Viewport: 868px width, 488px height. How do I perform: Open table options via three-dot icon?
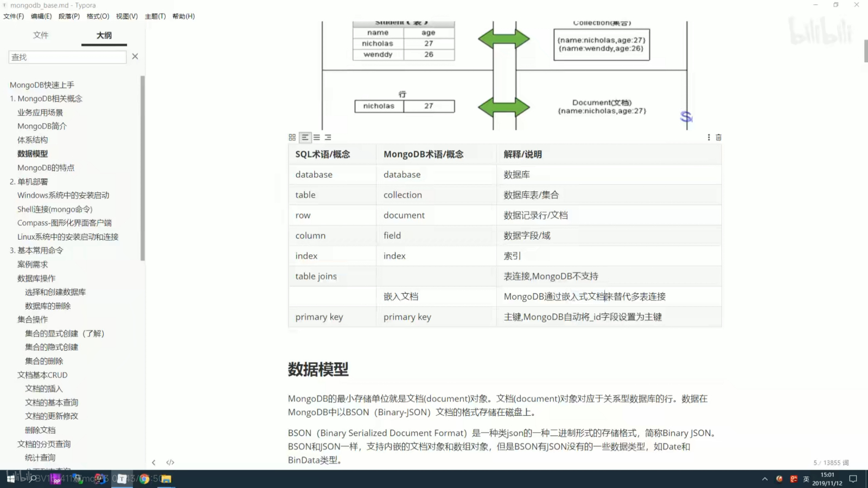click(x=709, y=137)
